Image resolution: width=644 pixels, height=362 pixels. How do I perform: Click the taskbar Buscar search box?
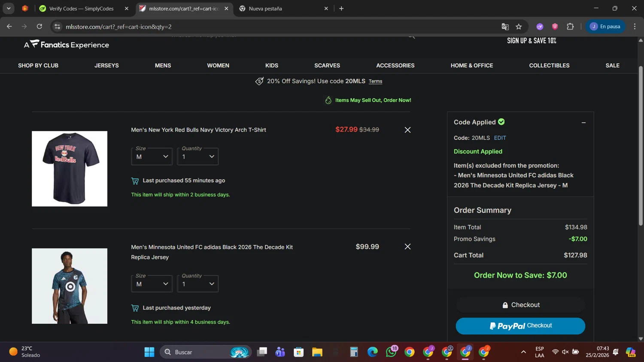(x=205, y=352)
